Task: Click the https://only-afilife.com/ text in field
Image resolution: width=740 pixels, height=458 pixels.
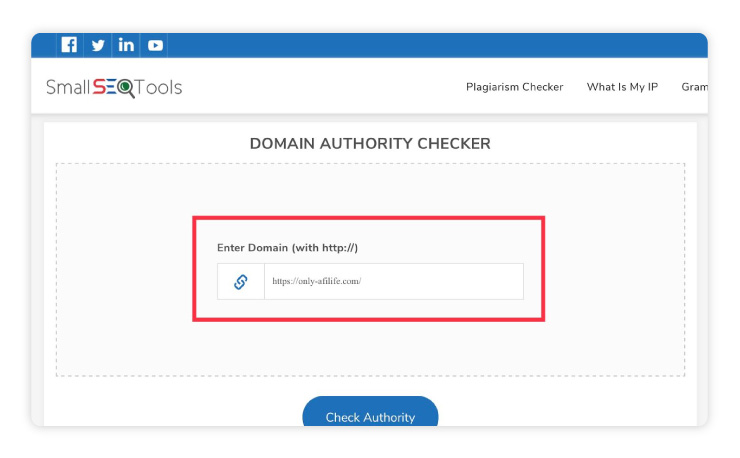Action: coord(316,282)
